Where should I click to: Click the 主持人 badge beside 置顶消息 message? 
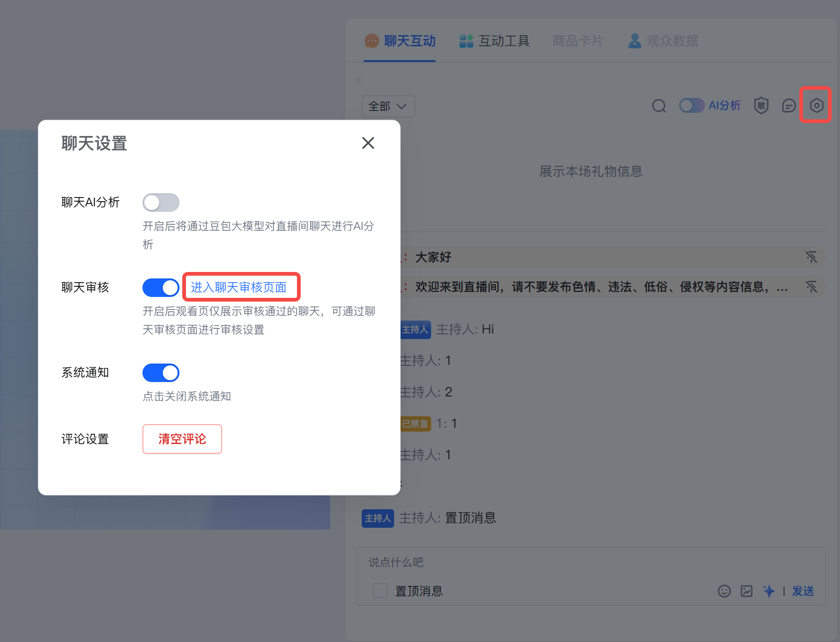click(378, 518)
